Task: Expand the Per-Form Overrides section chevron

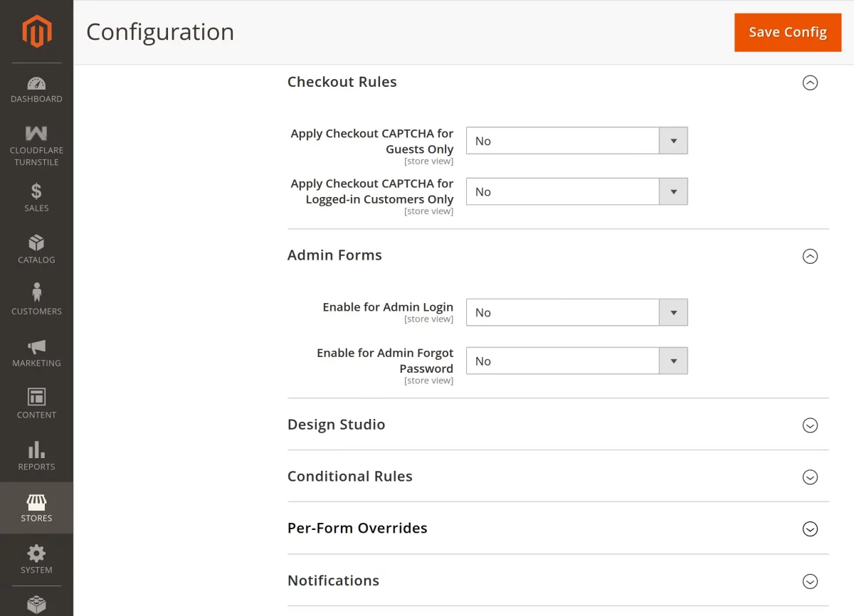Action: point(810,529)
